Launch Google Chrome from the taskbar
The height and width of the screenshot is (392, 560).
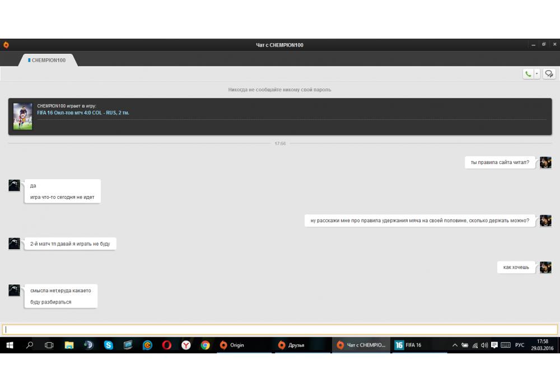coord(205,345)
